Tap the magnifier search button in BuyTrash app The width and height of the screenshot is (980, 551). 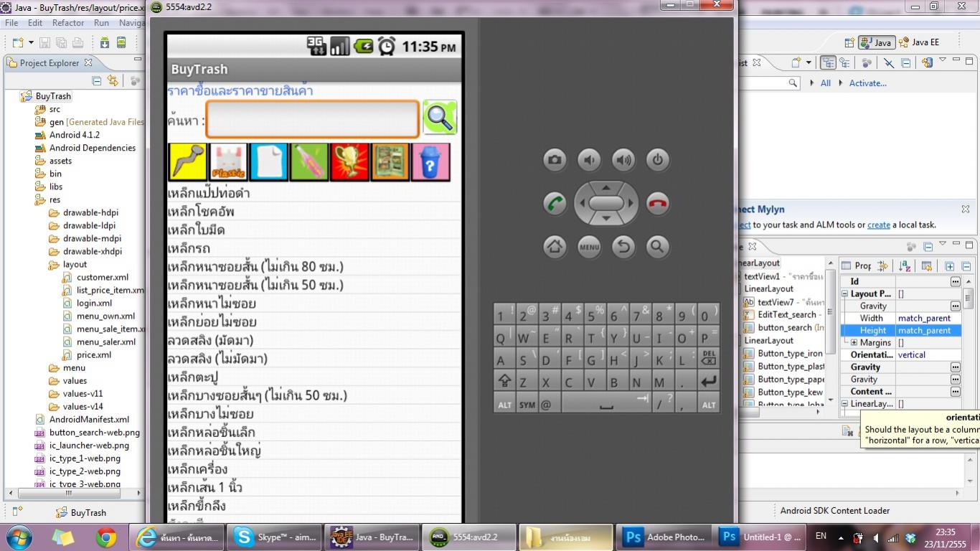(x=440, y=117)
